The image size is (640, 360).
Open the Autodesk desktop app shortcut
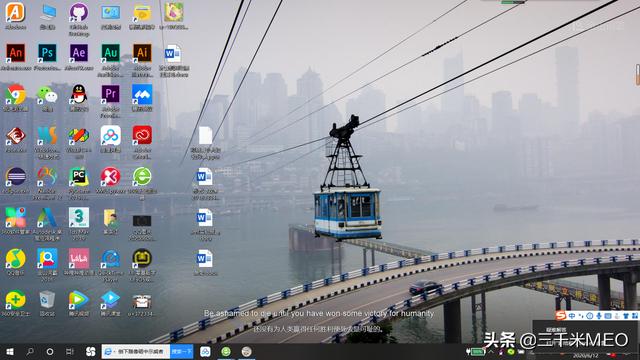(47, 218)
